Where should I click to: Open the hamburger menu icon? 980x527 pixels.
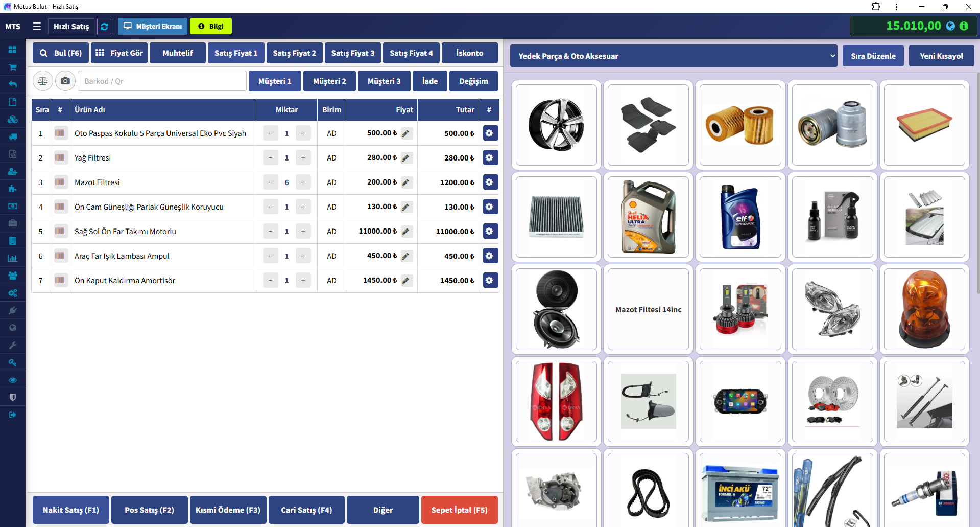pyautogui.click(x=37, y=26)
